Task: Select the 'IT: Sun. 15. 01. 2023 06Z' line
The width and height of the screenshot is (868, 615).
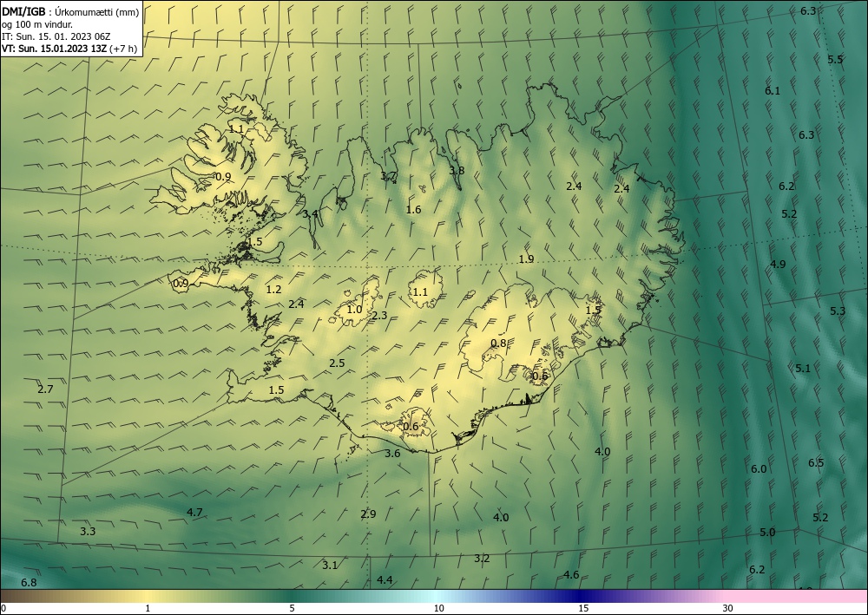Action: [56, 36]
